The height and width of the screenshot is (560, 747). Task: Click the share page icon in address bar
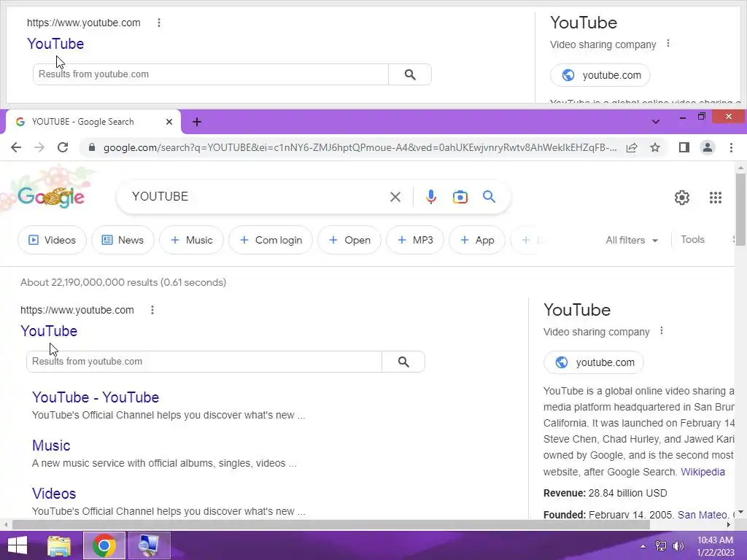coord(632,147)
